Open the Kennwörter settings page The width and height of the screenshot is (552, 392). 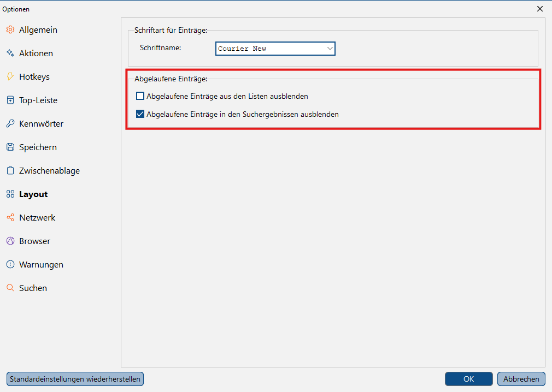[x=41, y=124]
